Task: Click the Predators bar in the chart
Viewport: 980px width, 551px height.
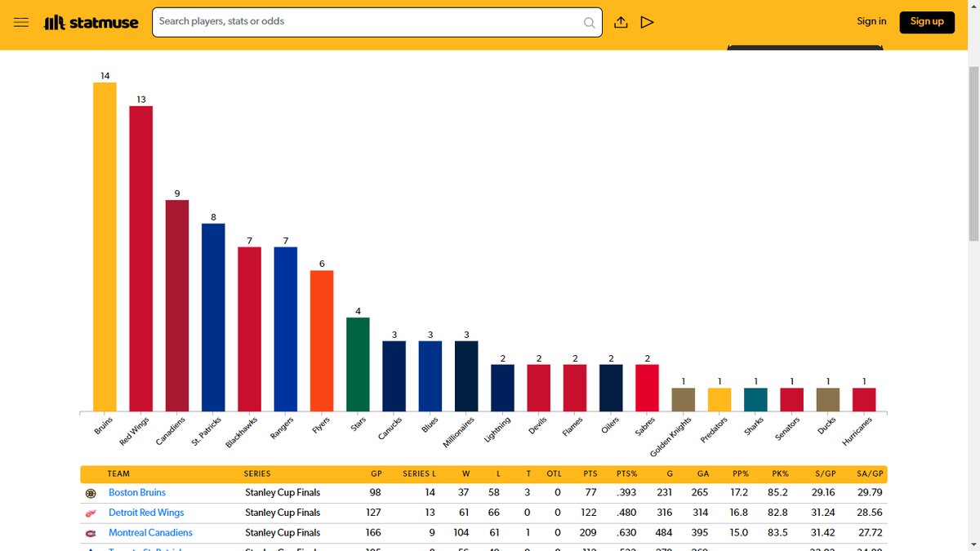Action: click(x=719, y=399)
